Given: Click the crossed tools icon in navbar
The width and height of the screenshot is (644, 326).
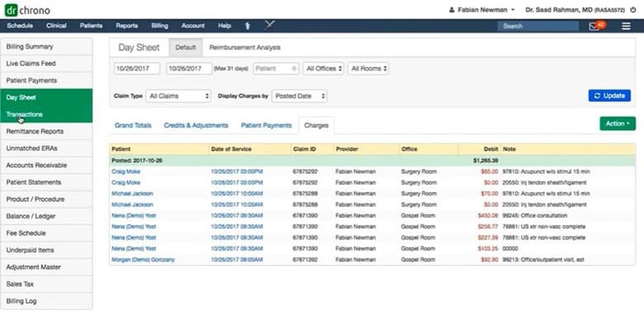Looking at the screenshot, I should click(270, 25).
